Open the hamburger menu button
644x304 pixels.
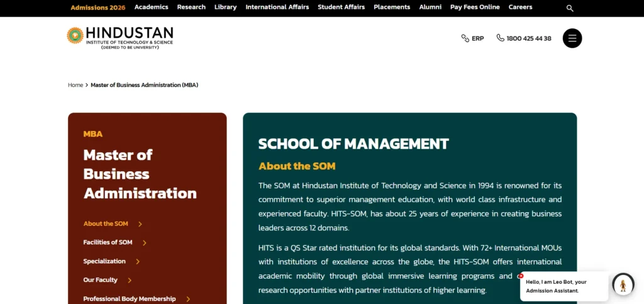(x=572, y=38)
